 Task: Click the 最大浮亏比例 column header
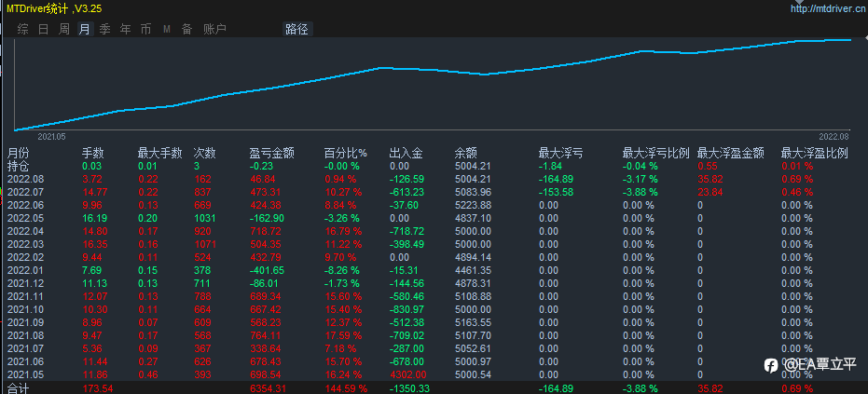tap(656, 154)
